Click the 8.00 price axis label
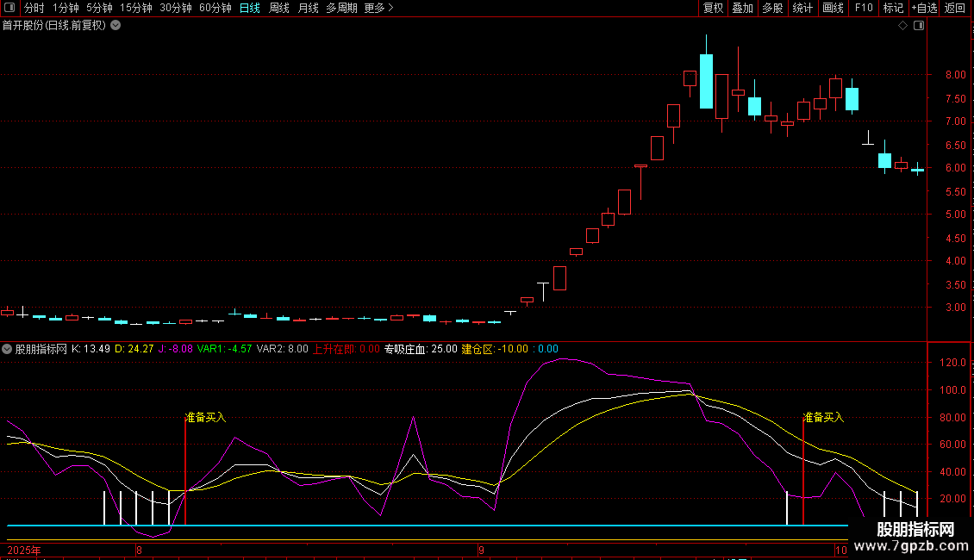974x560 pixels. [x=955, y=74]
